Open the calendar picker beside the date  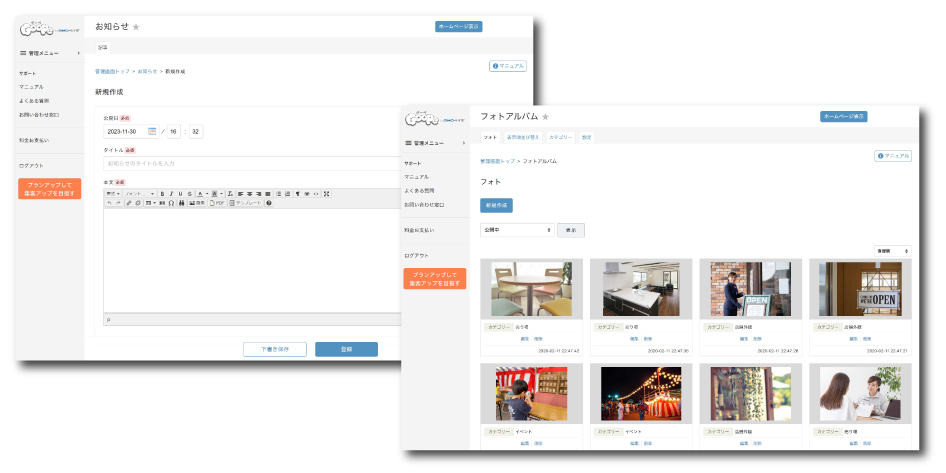click(x=152, y=131)
